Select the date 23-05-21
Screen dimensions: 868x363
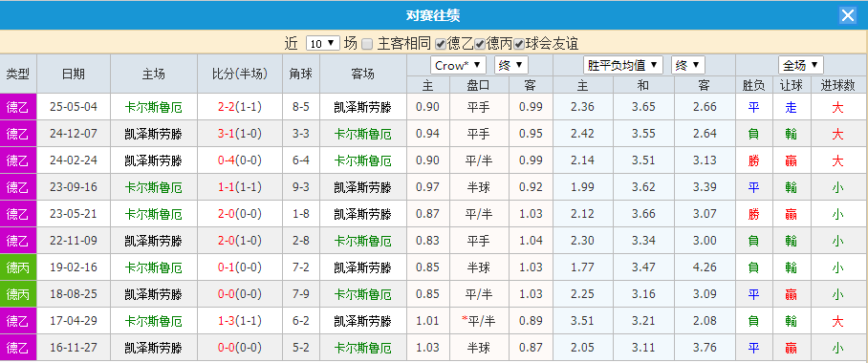pyautogui.click(x=74, y=214)
